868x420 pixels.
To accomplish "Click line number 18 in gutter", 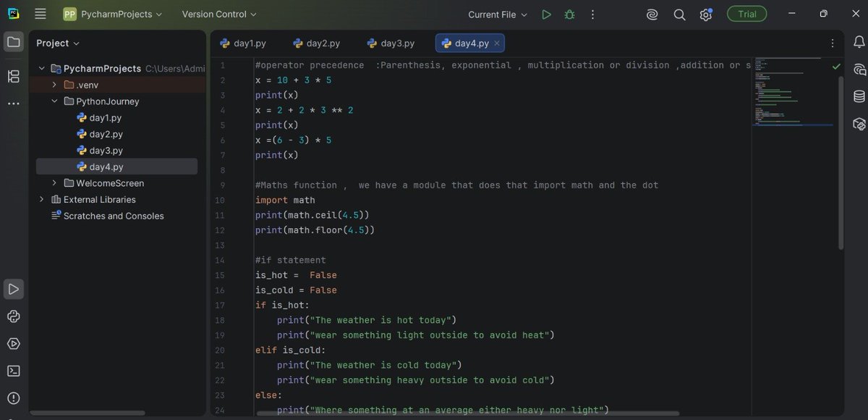I will (x=220, y=320).
